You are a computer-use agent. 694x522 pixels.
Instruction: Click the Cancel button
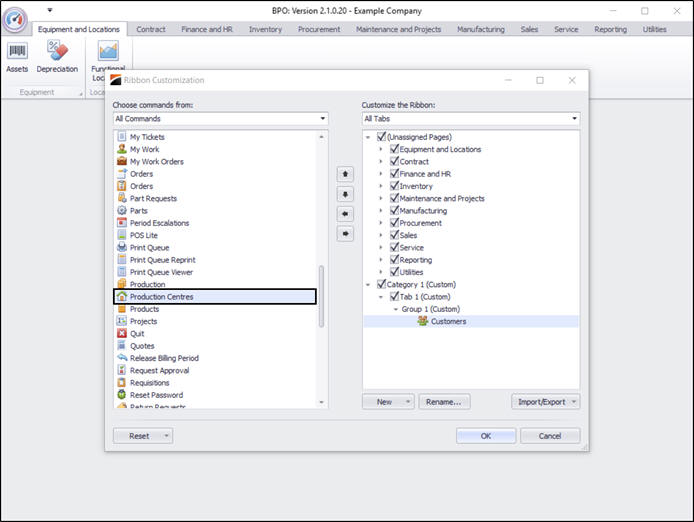pos(550,436)
